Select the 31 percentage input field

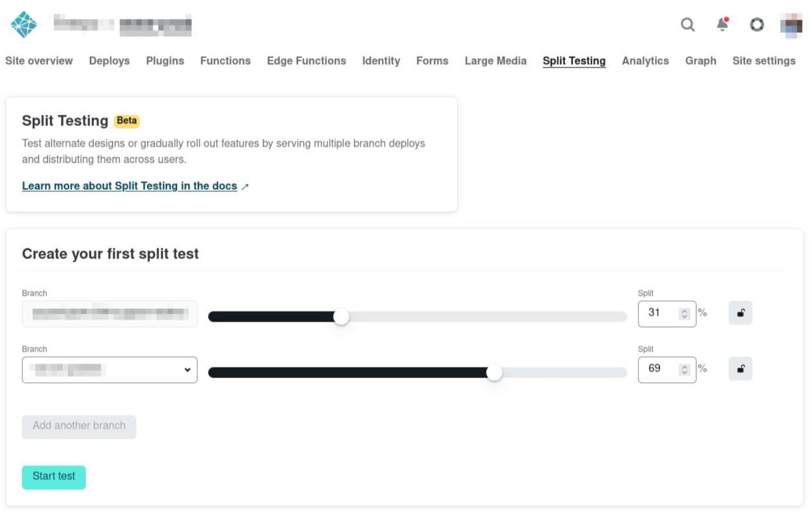click(x=657, y=313)
